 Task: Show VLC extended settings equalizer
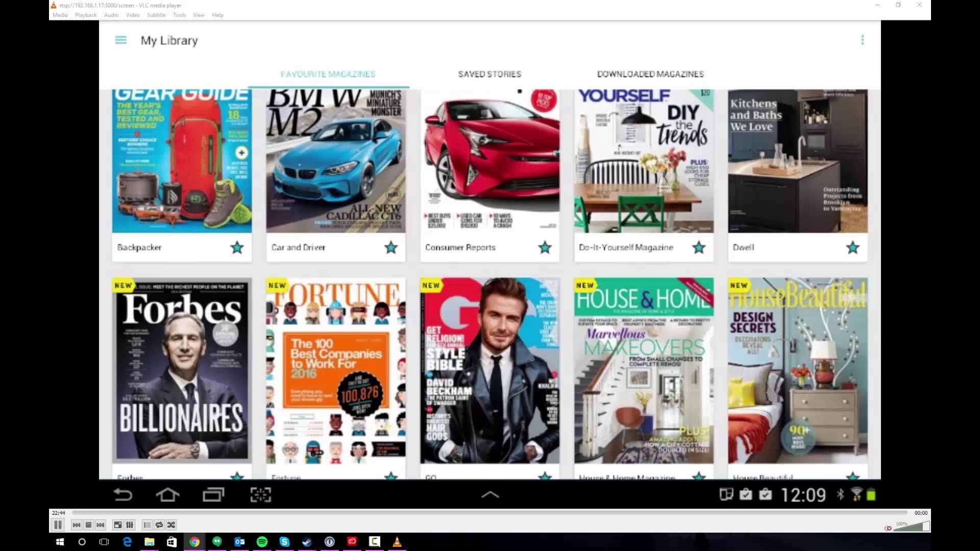[130, 525]
